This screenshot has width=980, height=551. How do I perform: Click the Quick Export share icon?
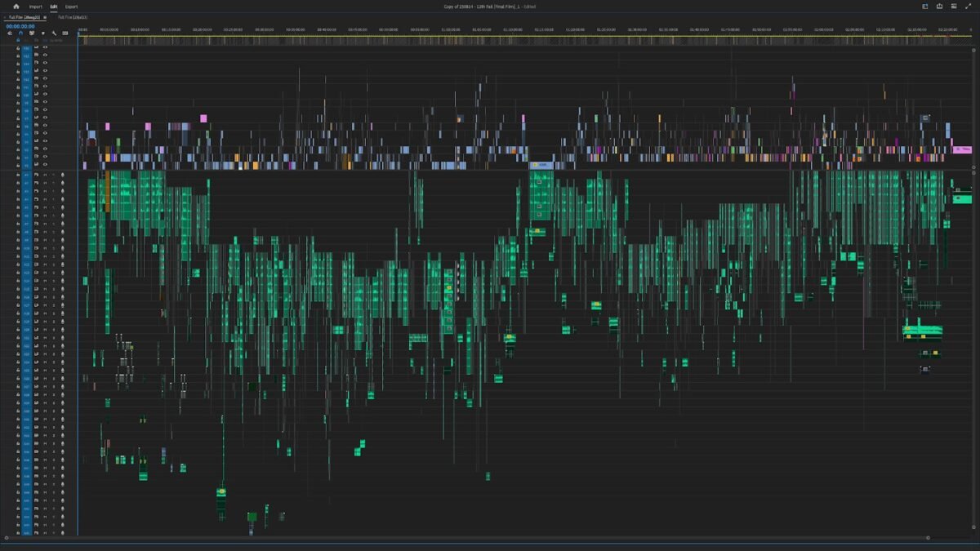939,7
